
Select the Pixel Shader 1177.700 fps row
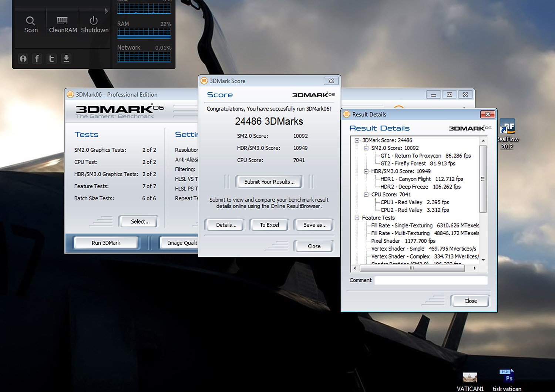coord(403,241)
